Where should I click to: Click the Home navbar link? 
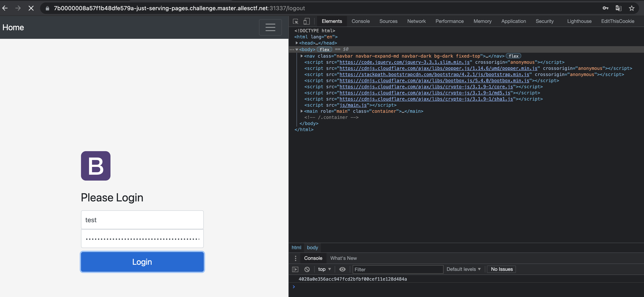pyautogui.click(x=13, y=27)
